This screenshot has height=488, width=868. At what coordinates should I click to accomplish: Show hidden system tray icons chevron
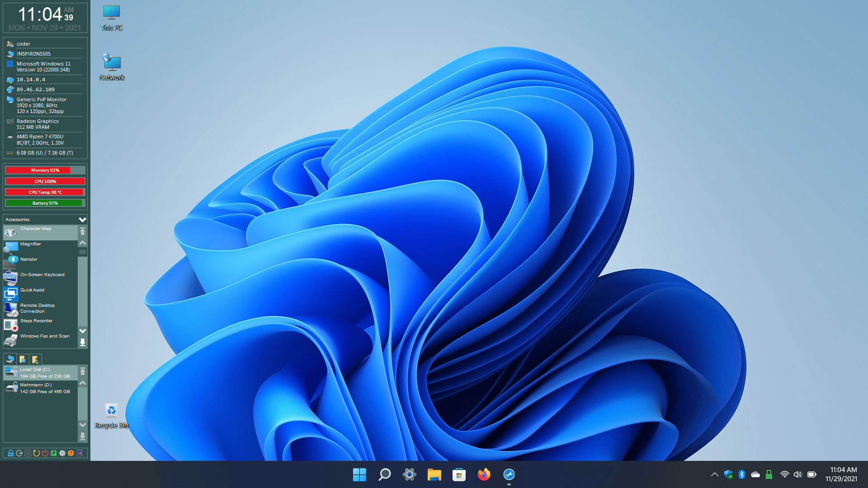[x=714, y=474]
